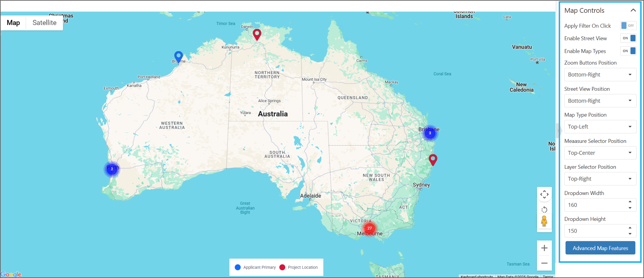Turn off the Enable Street View toggle
Viewport: 644px width, 278px height.
click(x=628, y=38)
